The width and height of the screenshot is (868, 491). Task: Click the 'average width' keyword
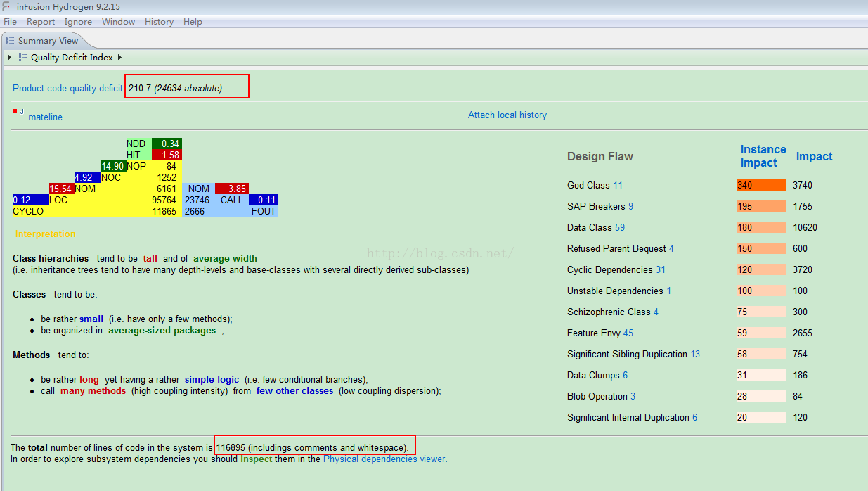225,258
